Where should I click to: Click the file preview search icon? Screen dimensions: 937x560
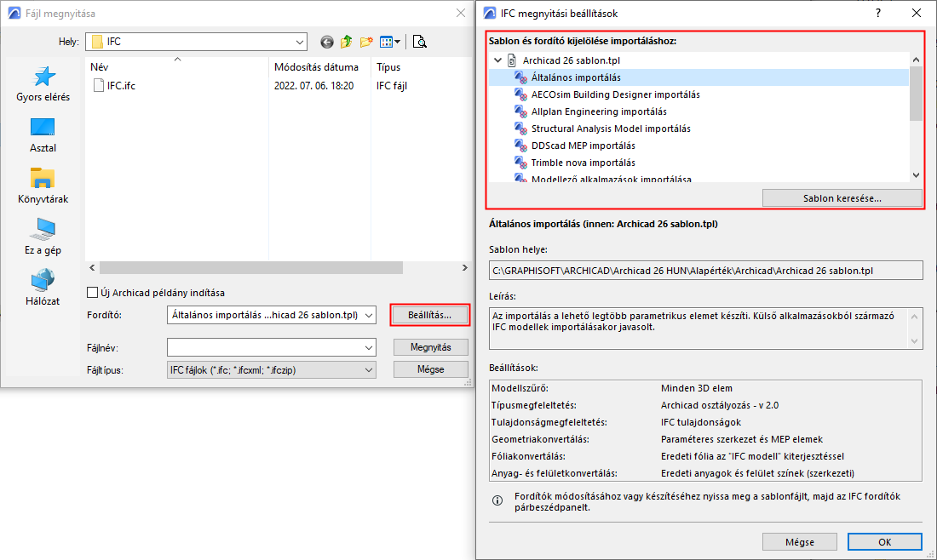(x=419, y=42)
